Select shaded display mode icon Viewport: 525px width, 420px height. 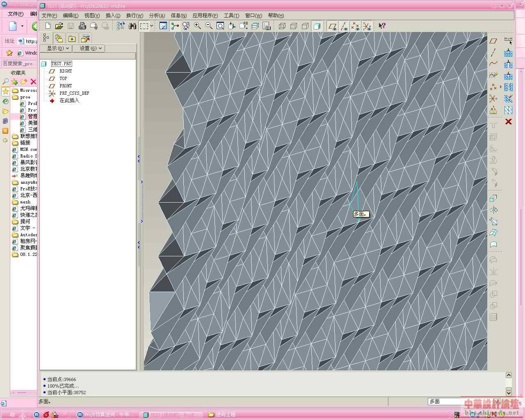317,26
